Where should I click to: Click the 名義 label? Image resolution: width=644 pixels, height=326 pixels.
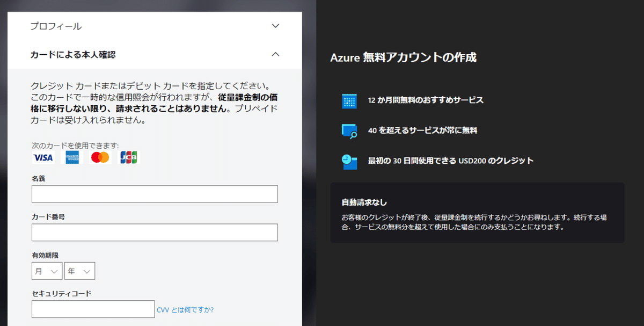pyautogui.click(x=39, y=178)
